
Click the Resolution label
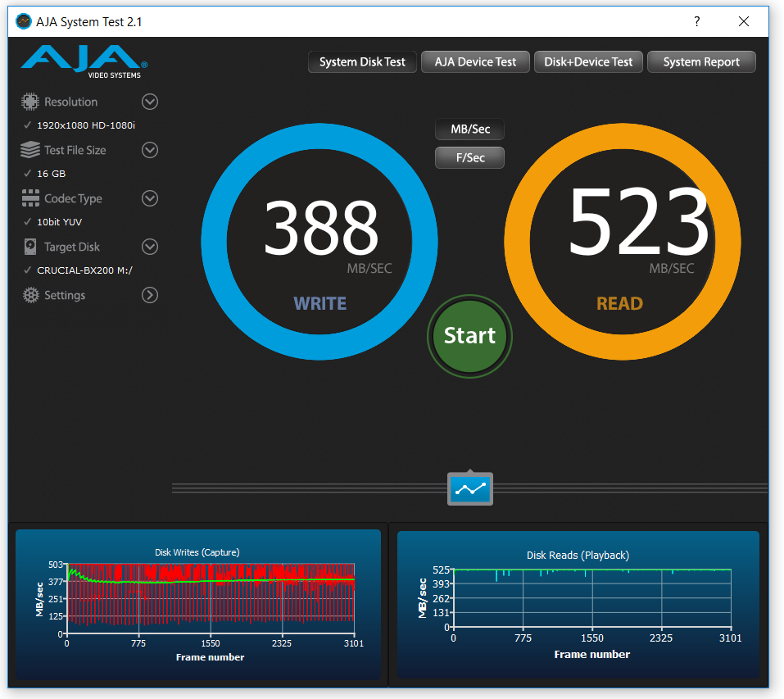tap(71, 102)
